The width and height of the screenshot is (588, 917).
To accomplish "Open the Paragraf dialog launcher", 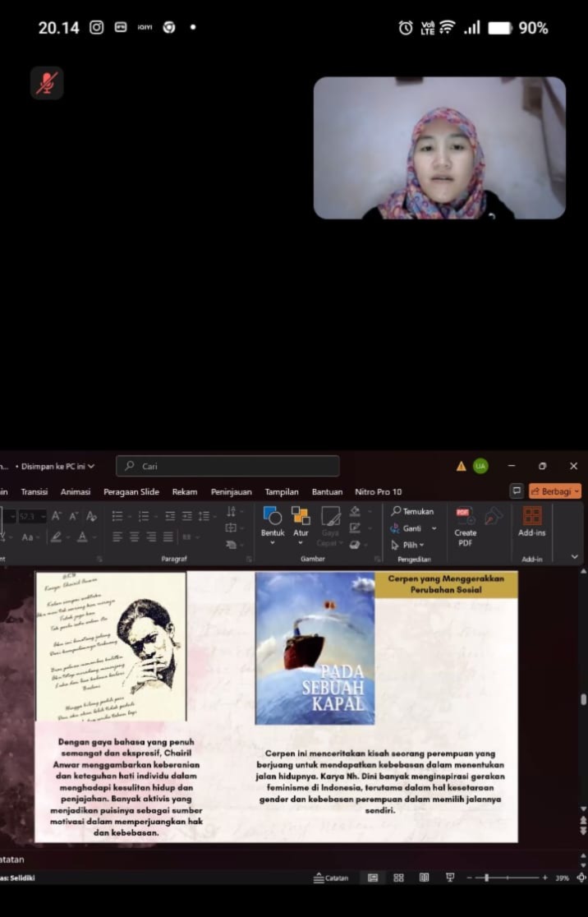I will [x=248, y=559].
